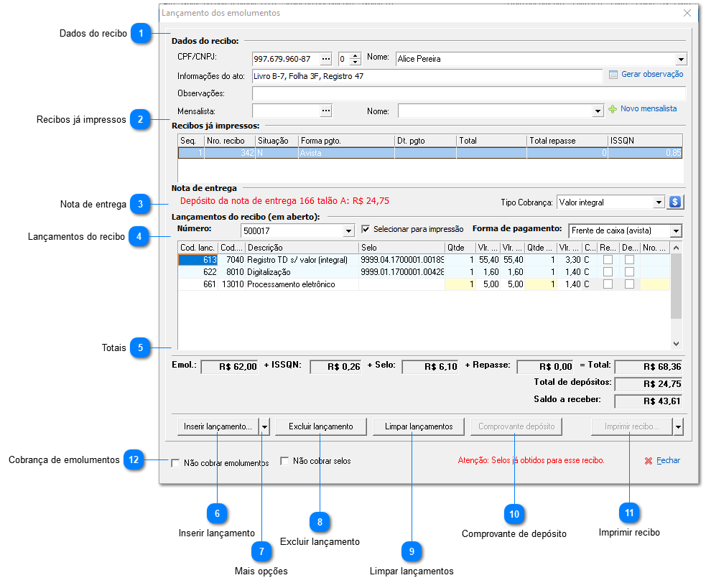Click Total de depósitos R$ 24,75
706x588 pixels.
pyautogui.click(x=649, y=384)
